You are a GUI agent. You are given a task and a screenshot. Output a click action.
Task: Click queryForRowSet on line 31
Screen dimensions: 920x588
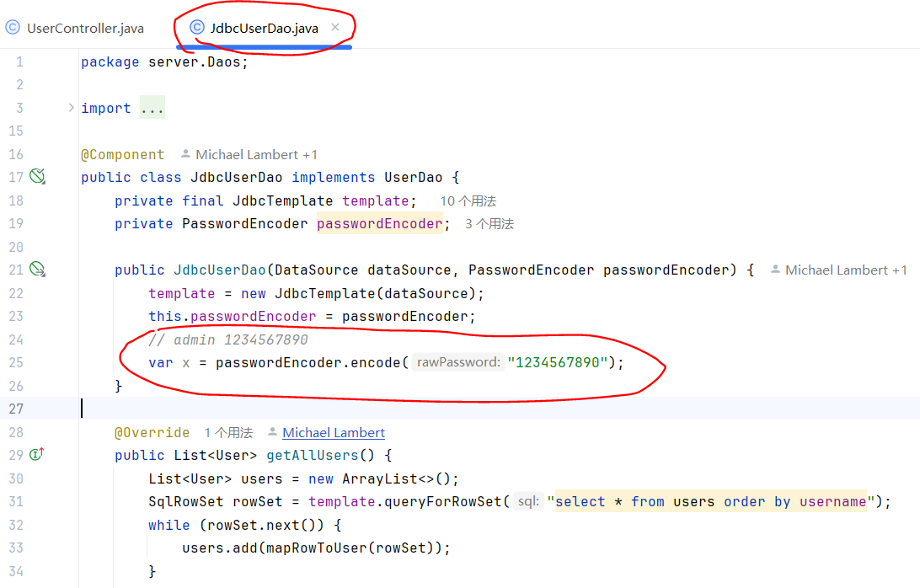(442, 502)
